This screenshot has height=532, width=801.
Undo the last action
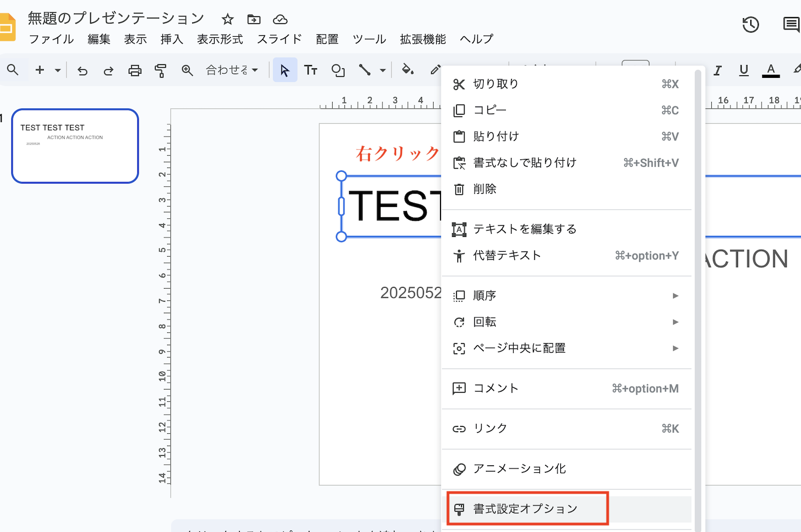(x=82, y=70)
